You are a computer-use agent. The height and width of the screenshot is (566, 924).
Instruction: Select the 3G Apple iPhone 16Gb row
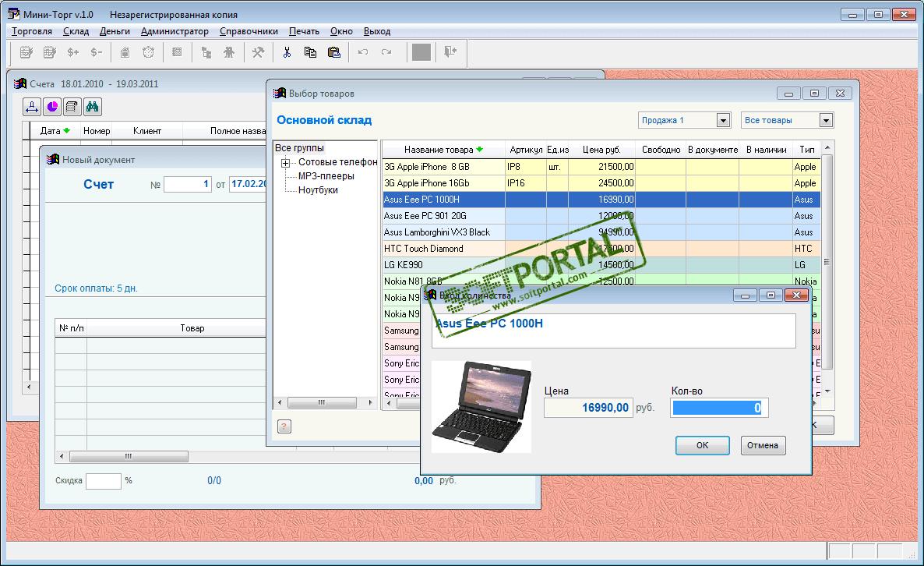pyautogui.click(x=601, y=183)
